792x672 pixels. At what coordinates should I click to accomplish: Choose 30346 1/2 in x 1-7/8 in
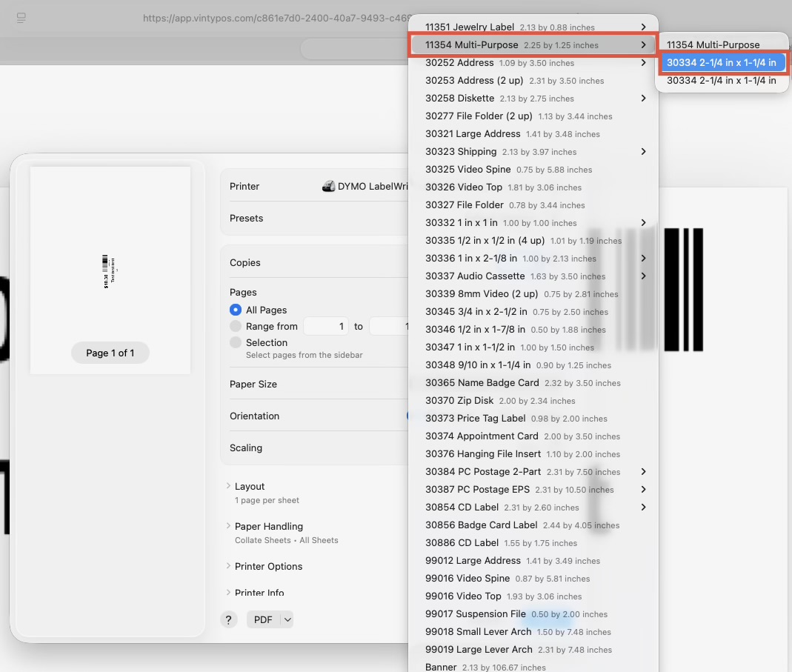pos(533,330)
